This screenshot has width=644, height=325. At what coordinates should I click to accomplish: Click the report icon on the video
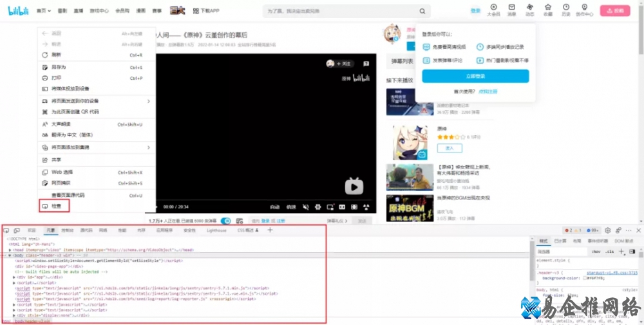tap(366, 64)
